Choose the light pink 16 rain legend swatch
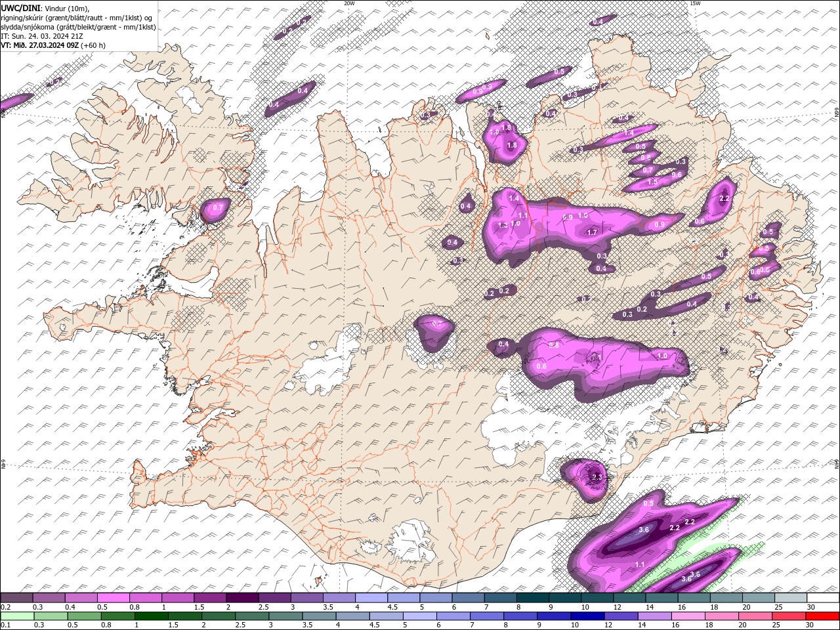 click(688, 616)
